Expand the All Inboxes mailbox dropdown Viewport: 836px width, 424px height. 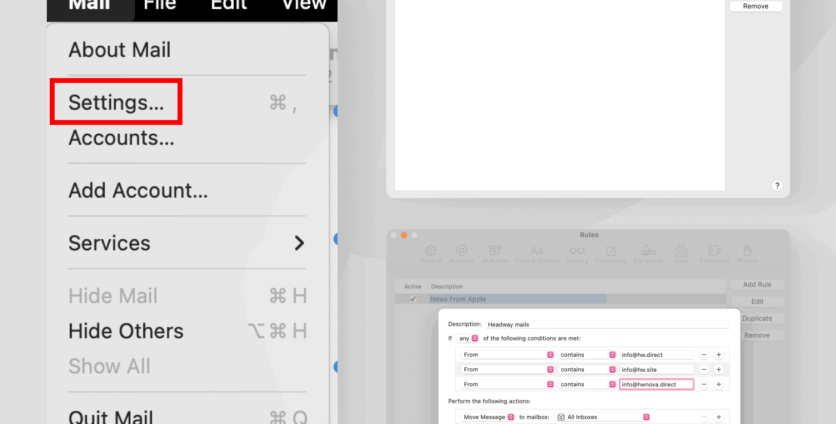point(603,416)
